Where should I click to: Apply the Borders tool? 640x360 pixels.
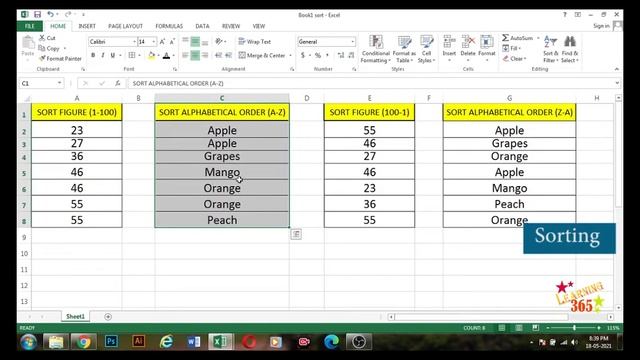point(132,55)
